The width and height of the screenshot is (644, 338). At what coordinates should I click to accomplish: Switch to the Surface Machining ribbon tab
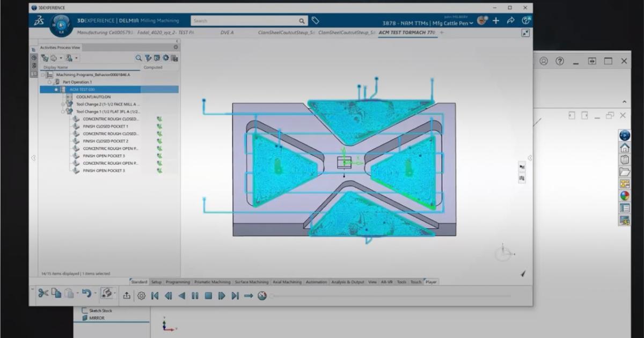[252, 282]
